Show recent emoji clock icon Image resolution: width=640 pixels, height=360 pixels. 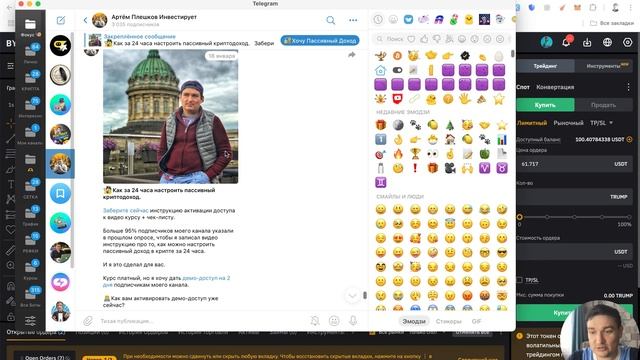(378, 19)
